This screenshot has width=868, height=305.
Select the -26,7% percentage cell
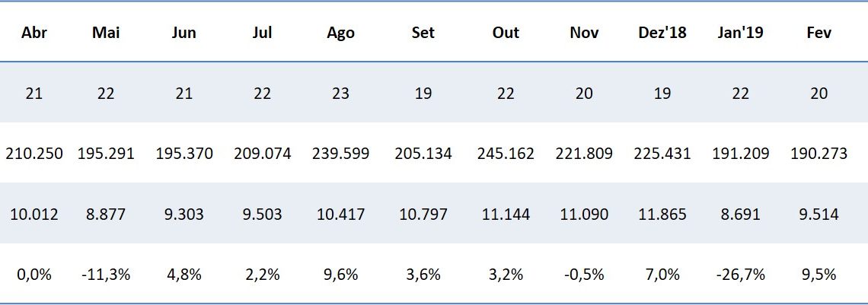coord(740,275)
